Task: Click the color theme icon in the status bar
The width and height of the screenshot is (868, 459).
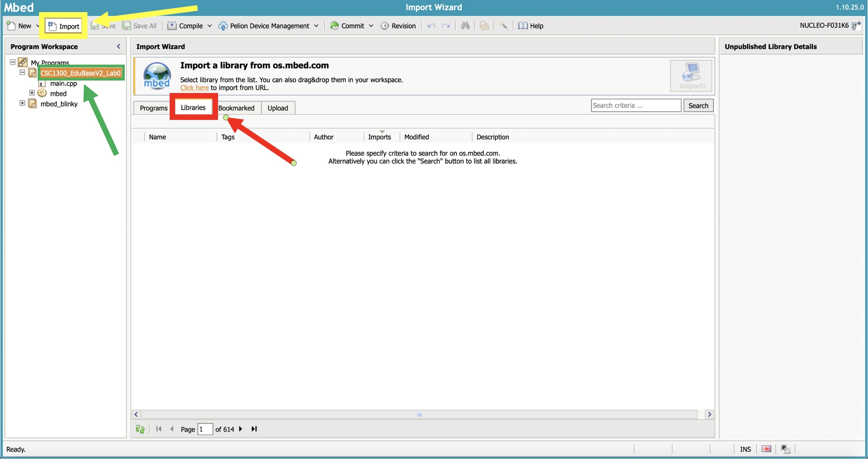Action: [x=785, y=449]
